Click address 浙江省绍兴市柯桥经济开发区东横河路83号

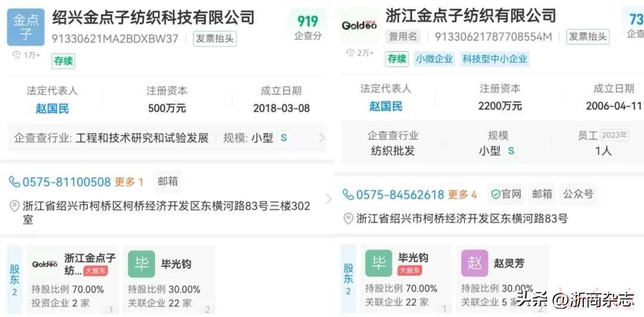tap(462, 218)
